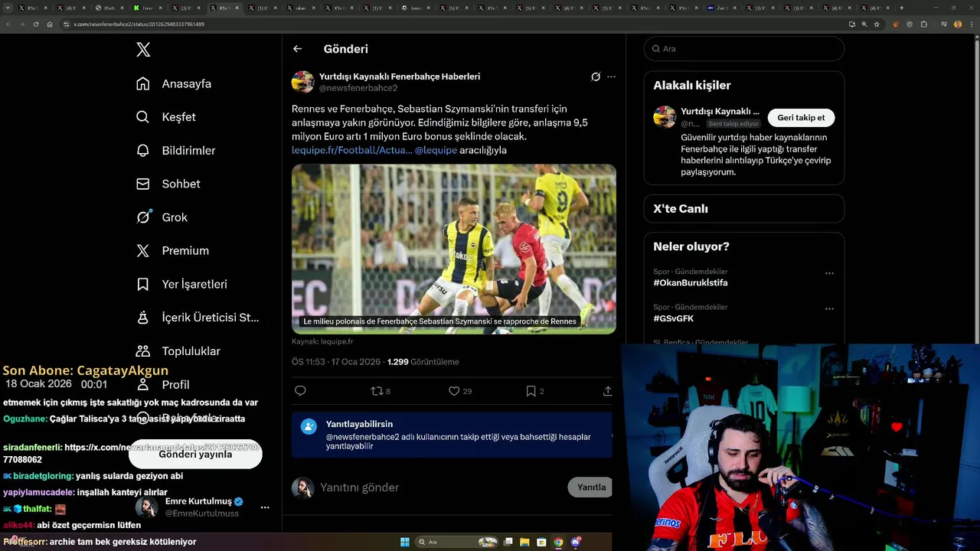Open Emre Kurtulmuş account three-dot menu
Viewport: 980px width, 551px height.
click(x=265, y=507)
